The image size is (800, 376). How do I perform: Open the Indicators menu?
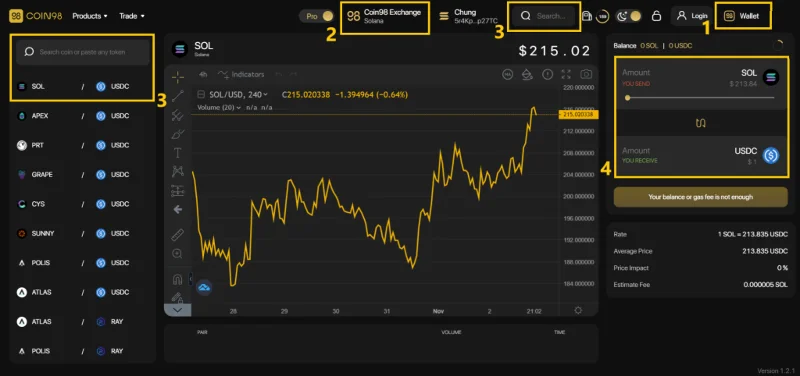point(241,74)
